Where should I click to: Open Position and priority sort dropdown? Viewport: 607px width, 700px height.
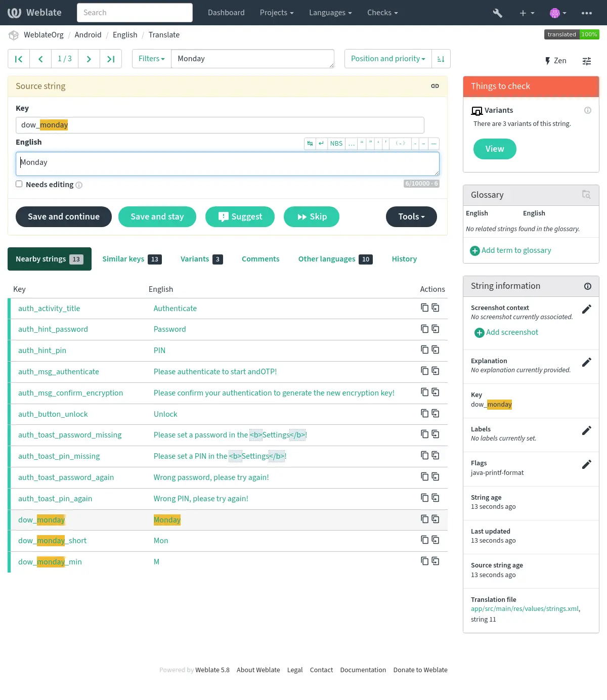(388, 59)
